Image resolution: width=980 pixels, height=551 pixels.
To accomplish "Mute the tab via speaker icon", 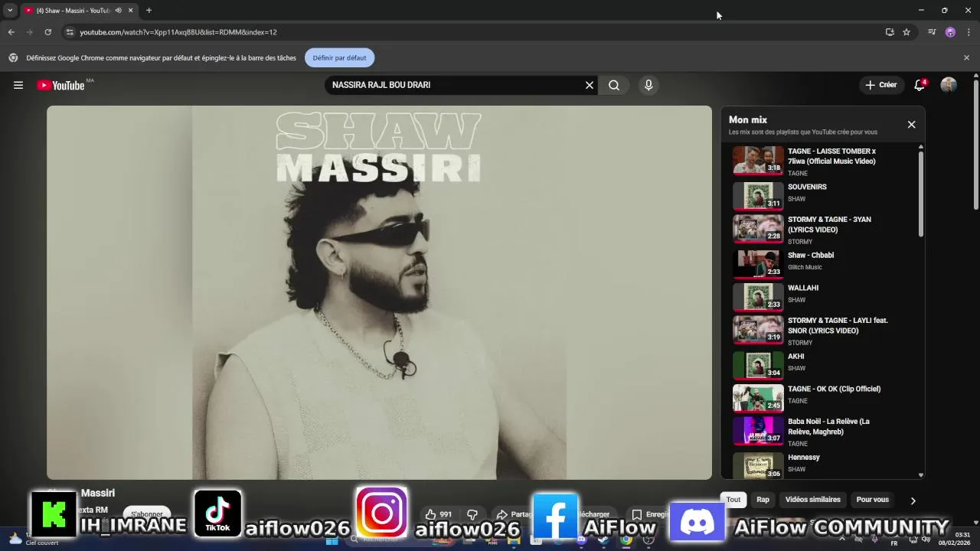I will pyautogui.click(x=118, y=10).
